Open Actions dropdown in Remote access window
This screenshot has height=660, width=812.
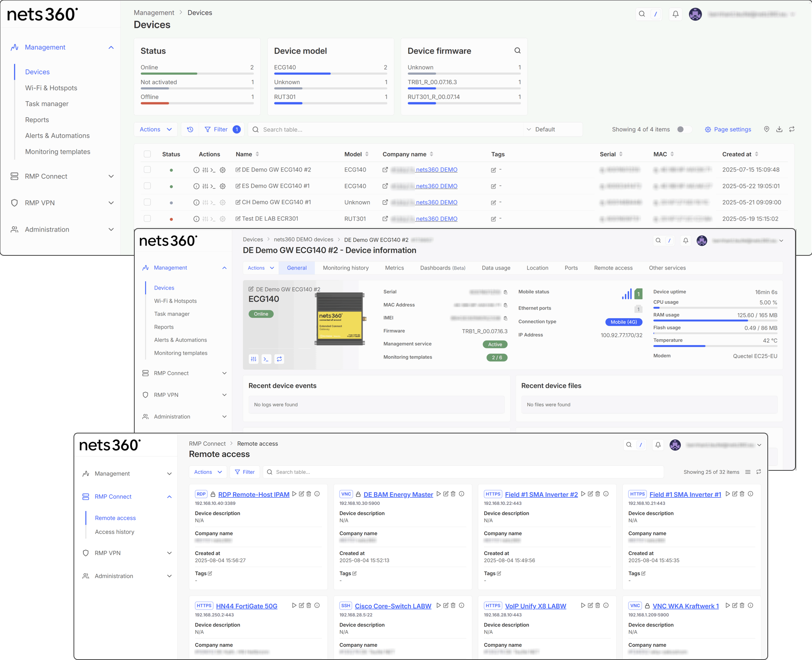(208, 472)
